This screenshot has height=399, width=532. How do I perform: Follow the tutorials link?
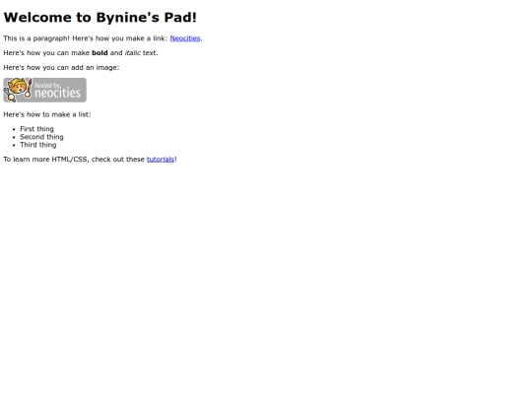(161, 160)
